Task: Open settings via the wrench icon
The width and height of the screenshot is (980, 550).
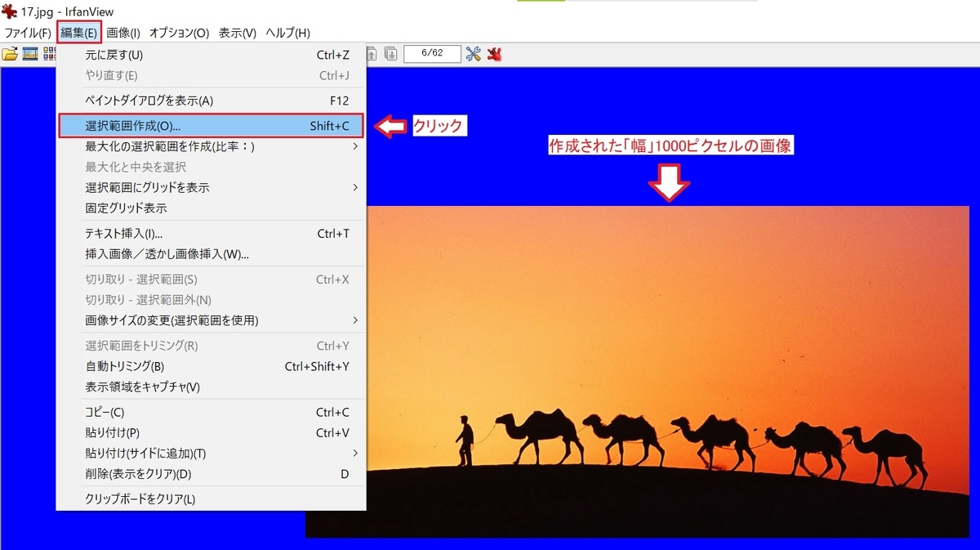Action: [x=472, y=53]
